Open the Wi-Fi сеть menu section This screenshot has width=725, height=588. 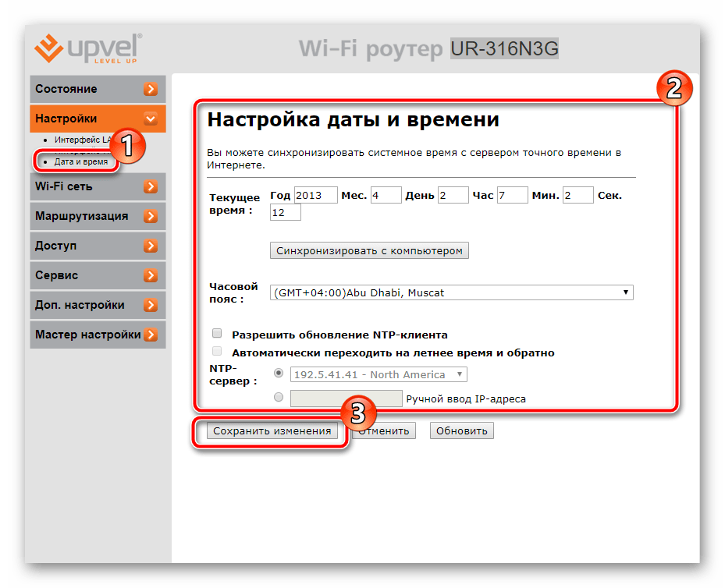pyautogui.click(x=64, y=187)
